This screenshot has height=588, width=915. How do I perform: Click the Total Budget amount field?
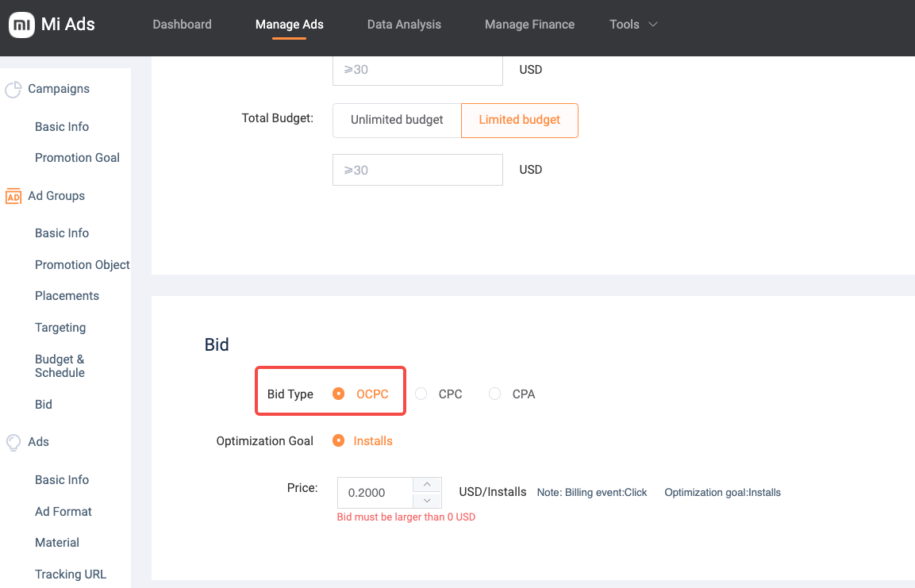[x=417, y=170]
